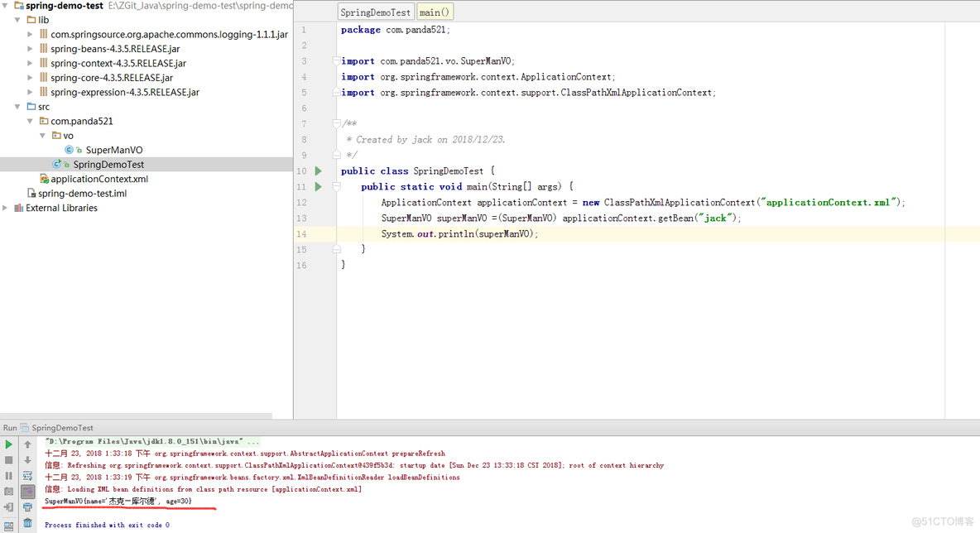Click the "jack" string on line 13
This screenshot has width=980, height=533.
click(x=716, y=218)
